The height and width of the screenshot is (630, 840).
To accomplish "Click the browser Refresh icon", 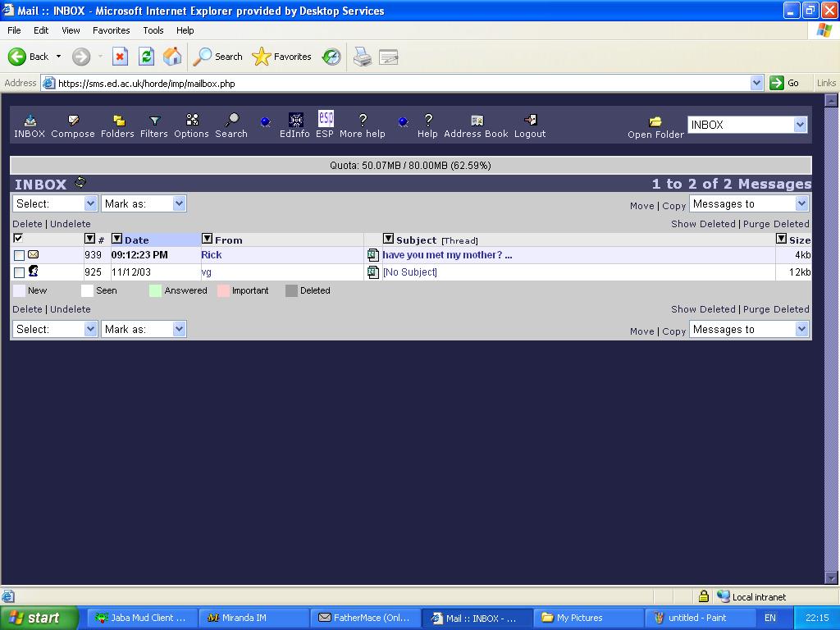I will point(146,57).
